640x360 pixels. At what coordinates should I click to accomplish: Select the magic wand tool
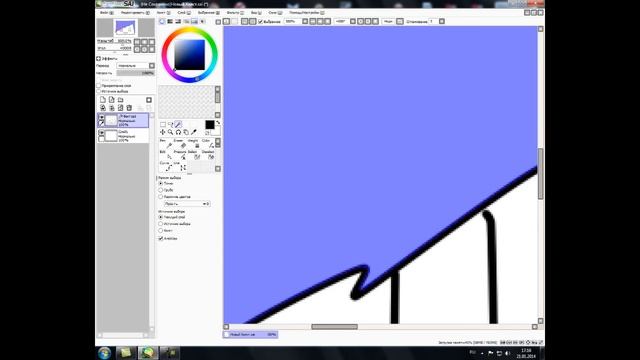click(x=178, y=124)
